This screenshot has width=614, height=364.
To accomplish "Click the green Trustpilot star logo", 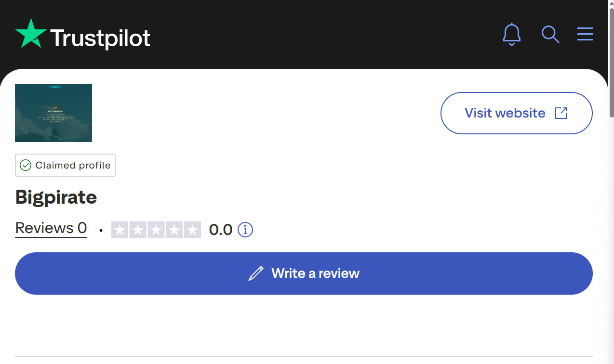I will (31, 34).
